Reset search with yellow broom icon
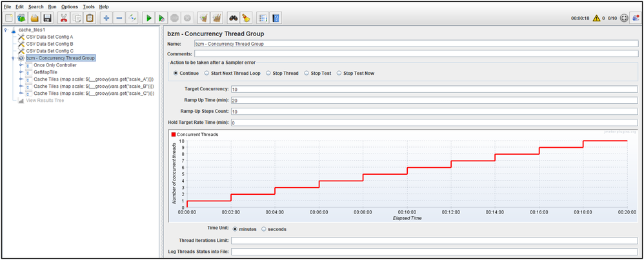The height and width of the screenshot is (260, 644). pyautogui.click(x=246, y=18)
